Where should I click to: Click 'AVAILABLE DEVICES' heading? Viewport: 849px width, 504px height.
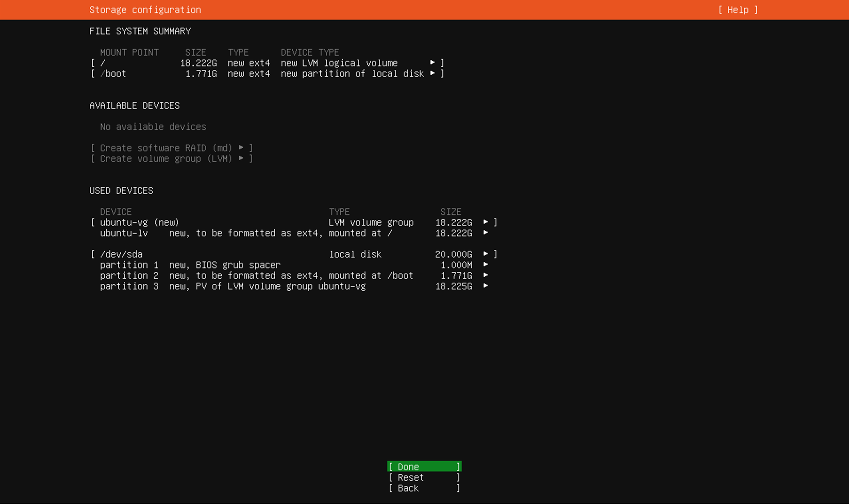tap(134, 105)
